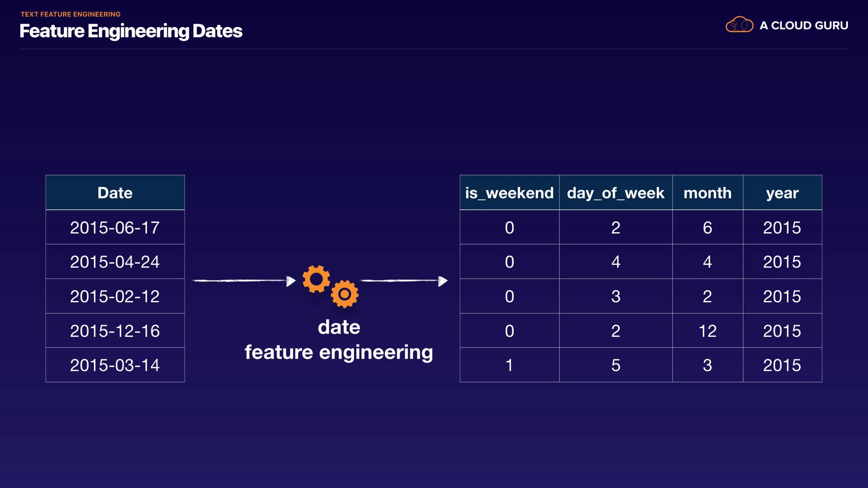Image resolution: width=868 pixels, height=488 pixels.
Task: Click the 2015-02-12 date cell
Action: pyautogui.click(x=115, y=296)
